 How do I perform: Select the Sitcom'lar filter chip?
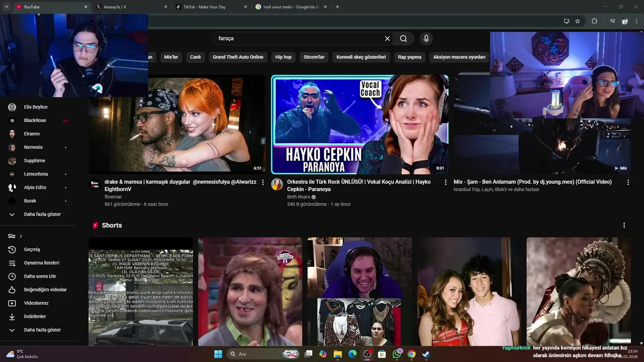[x=314, y=57]
